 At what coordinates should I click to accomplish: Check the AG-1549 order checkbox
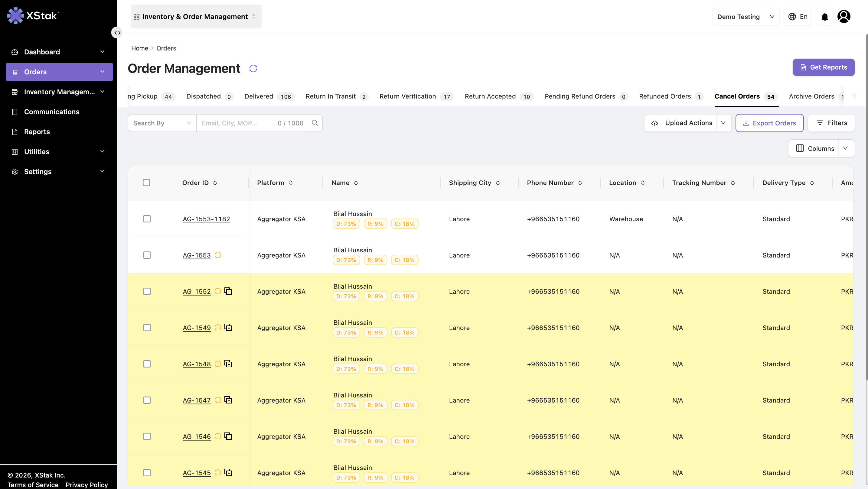pyautogui.click(x=147, y=328)
